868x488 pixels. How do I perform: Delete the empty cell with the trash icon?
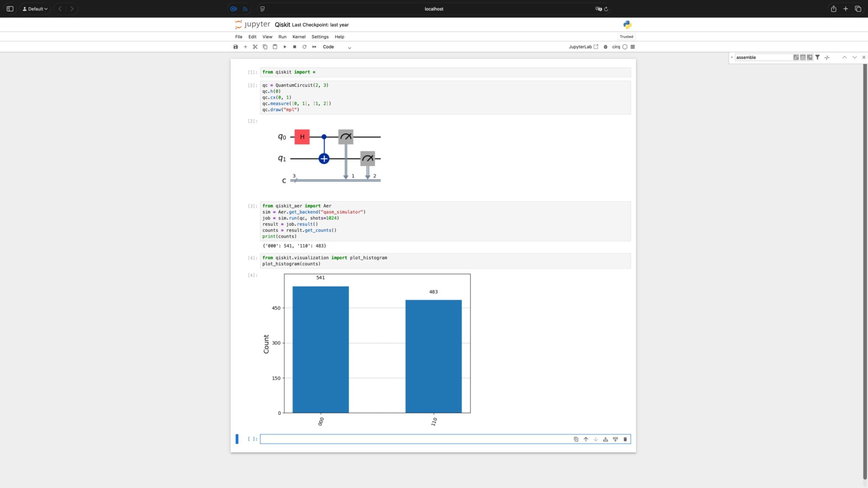pos(625,439)
